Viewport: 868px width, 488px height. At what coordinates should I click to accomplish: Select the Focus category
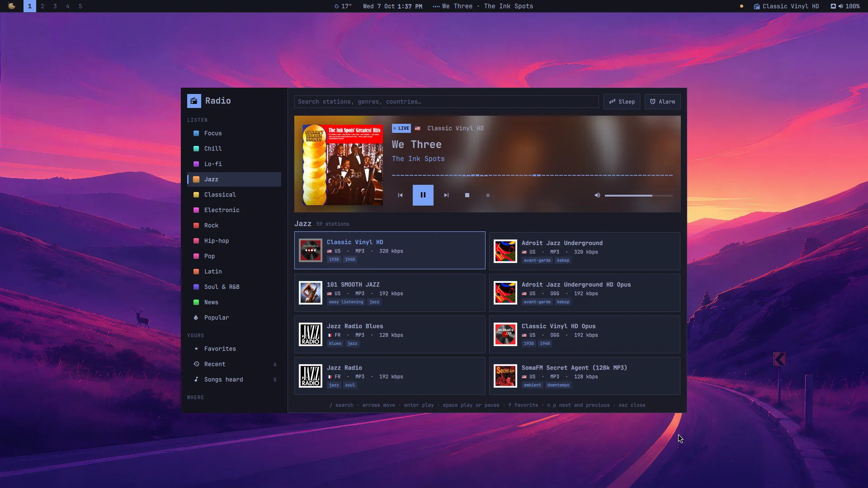pyautogui.click(x=234, y=133)
